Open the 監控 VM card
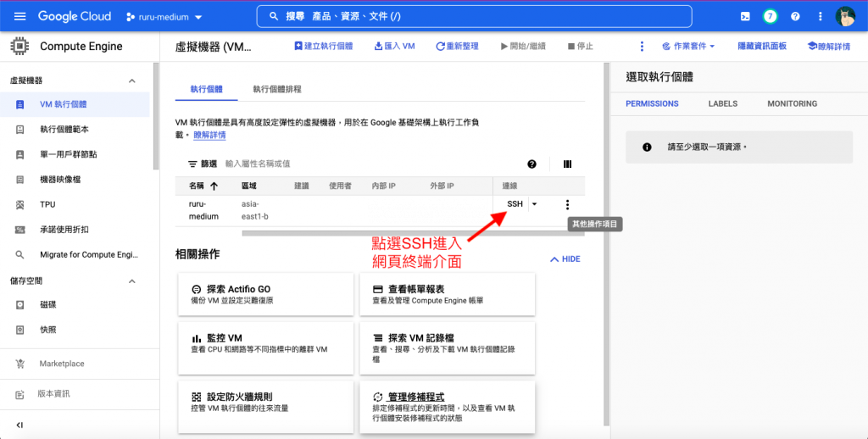The image size is (868, 439). pyautogui.click(x=265, y=348)
